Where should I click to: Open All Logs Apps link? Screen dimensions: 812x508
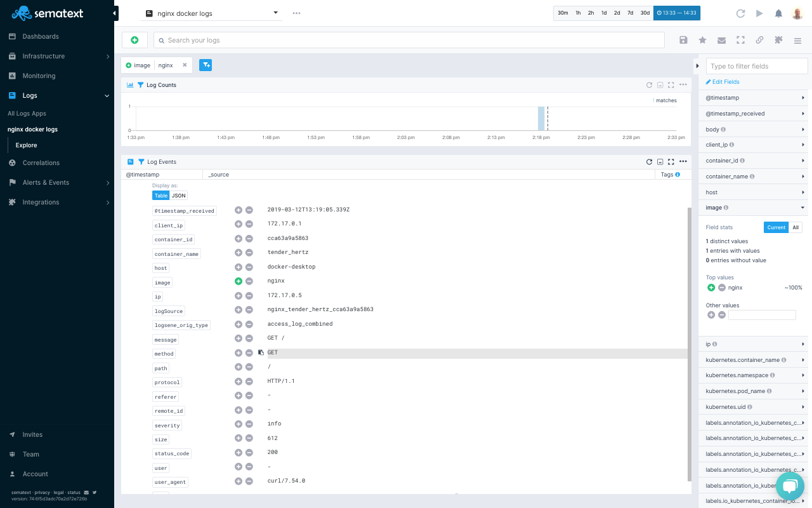tap(27, 114)
